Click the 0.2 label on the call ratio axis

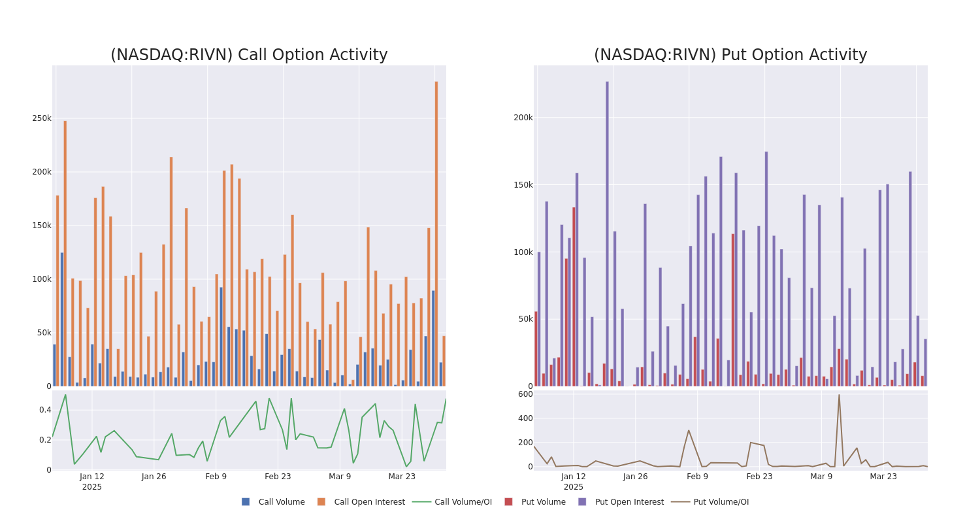point(45,440)
